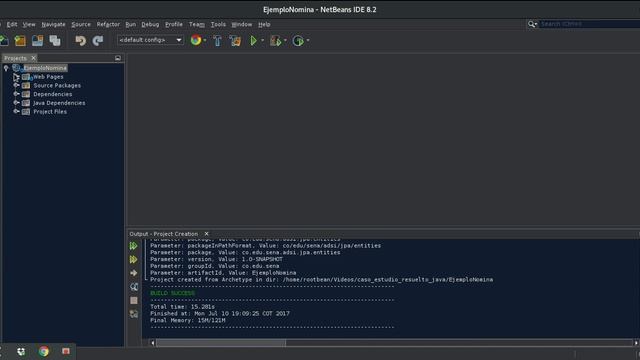The image size is (640, 360).
Task: Click the Resume Build arrow icon
Action: click(x=133, y=273)
